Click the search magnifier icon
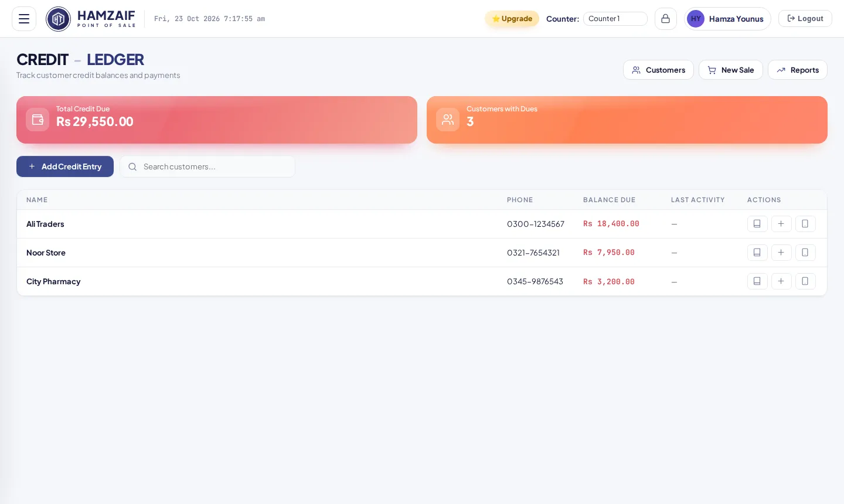This screenshot has width=844, height=504. point(132,167)
